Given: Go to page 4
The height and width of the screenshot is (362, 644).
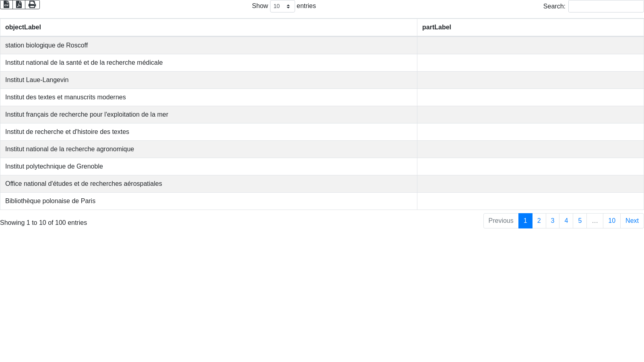Looking at the screenshot, I should [x=566, y=221].
